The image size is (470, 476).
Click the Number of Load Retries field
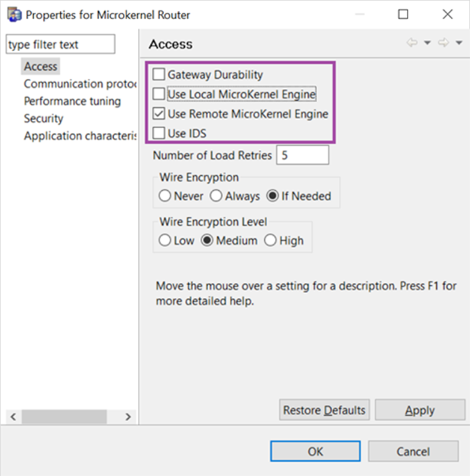(x=303, y=155)
